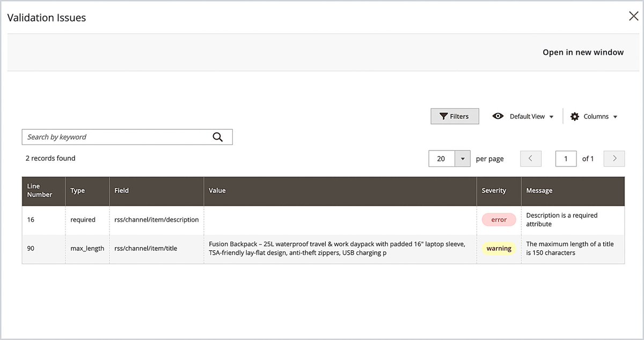Click the 'Validation Issues' heading
Screen dimensions: 644x340
click(47, 18)
